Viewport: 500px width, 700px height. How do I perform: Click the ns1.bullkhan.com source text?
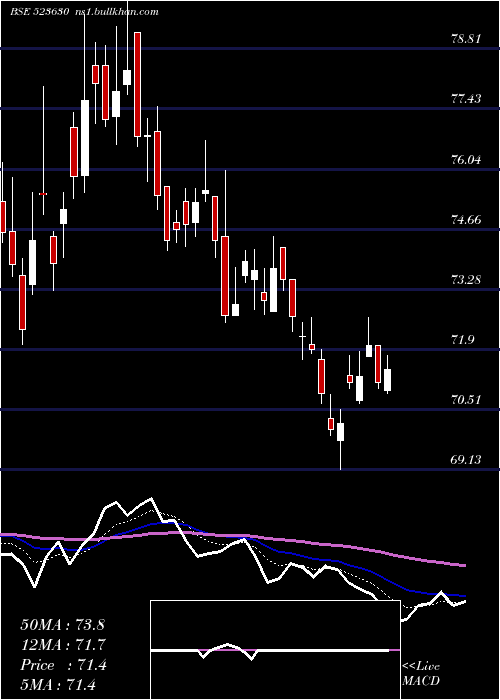click(x=117, y=12)
